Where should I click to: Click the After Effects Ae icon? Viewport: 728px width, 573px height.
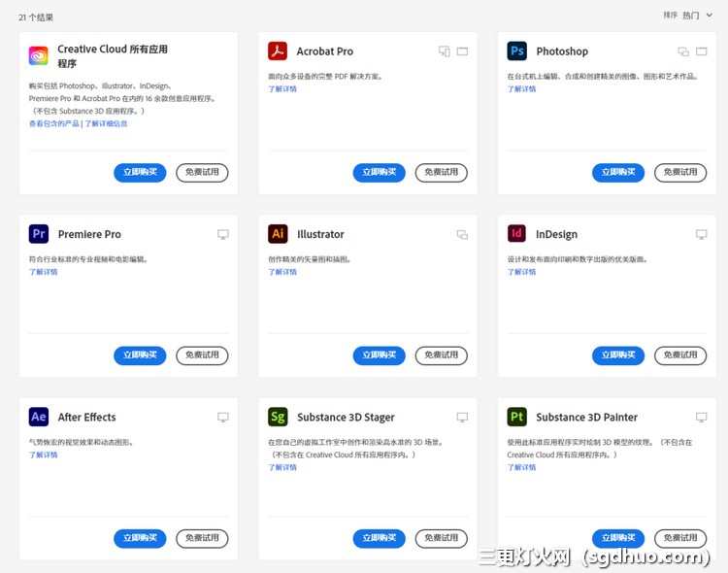coord(39,417)
